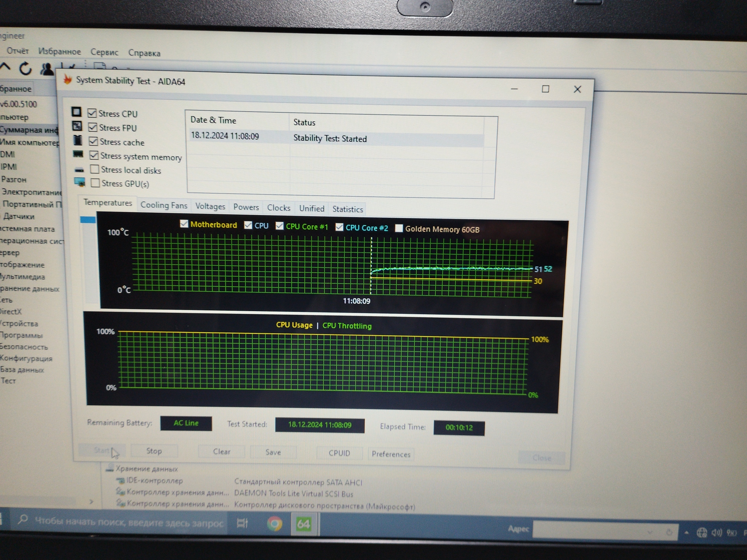Click the Refresh toolbar icon in AIDA64
The height and width of the screenshot is (560, 747).
(26, 68)
